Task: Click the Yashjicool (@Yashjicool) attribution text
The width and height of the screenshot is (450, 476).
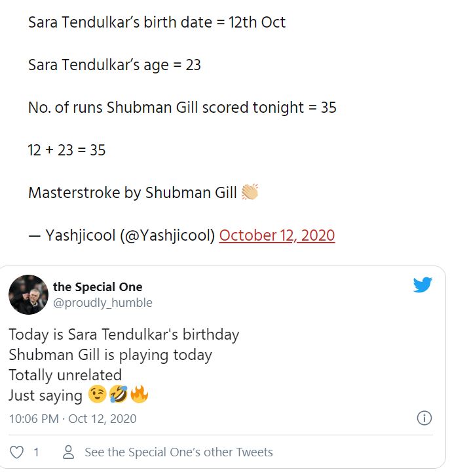Action: coord(130,235)
